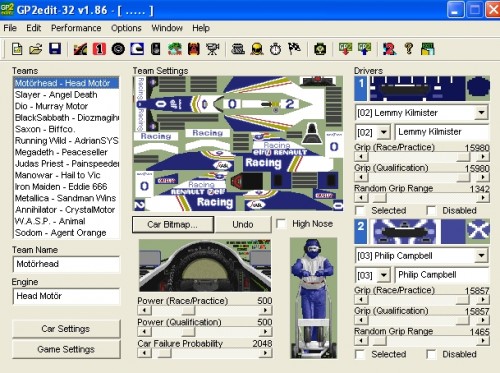
Task: Tick Disabled checkbox for Philip Campbell
Action: click(x=431, y=354)
